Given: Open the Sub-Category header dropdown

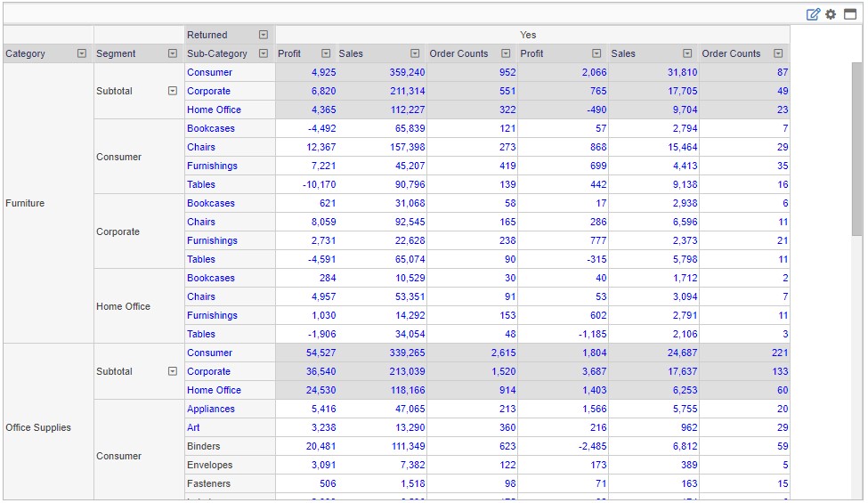Looking at the screenshot, I should tap(264, 53).
